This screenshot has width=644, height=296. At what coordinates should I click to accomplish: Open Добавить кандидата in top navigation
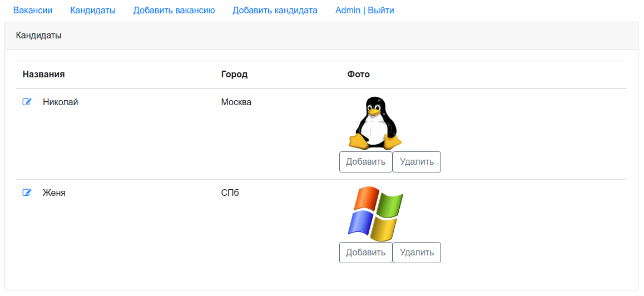tap(275, 10)
